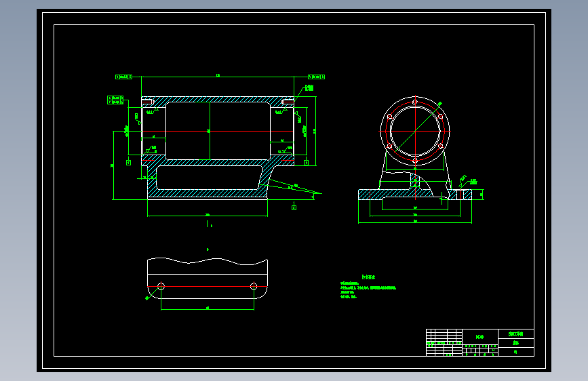Viewport: 588px width, 381px height.
Task: Click the base thickness dimension right of the end view
Action: coord(482,195)
